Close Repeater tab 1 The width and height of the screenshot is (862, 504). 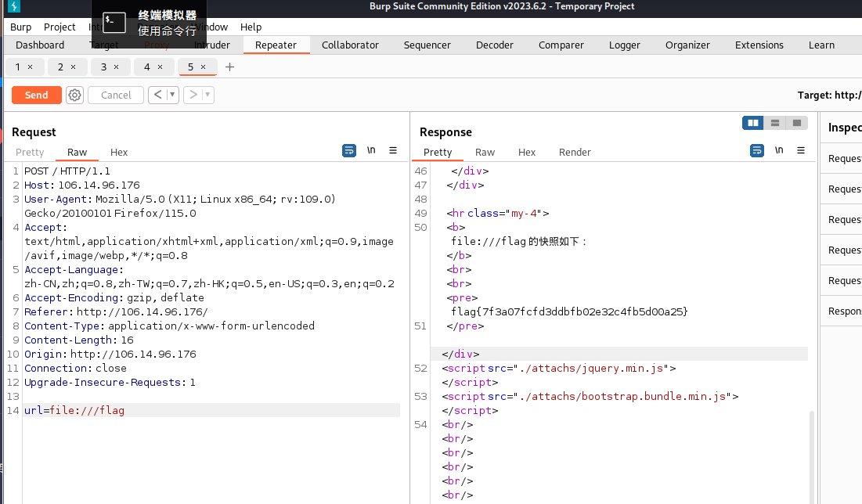[x=31, y=67]
